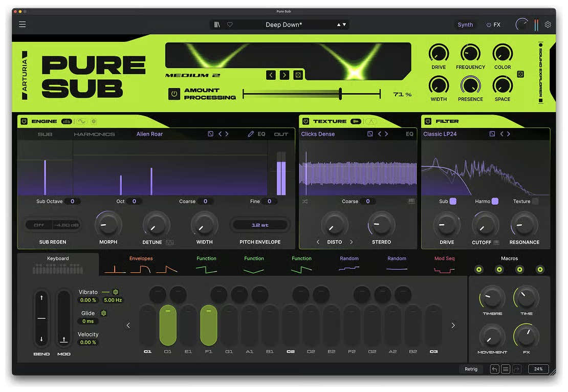Toggle the Engine section power button

tap(24, 121)
